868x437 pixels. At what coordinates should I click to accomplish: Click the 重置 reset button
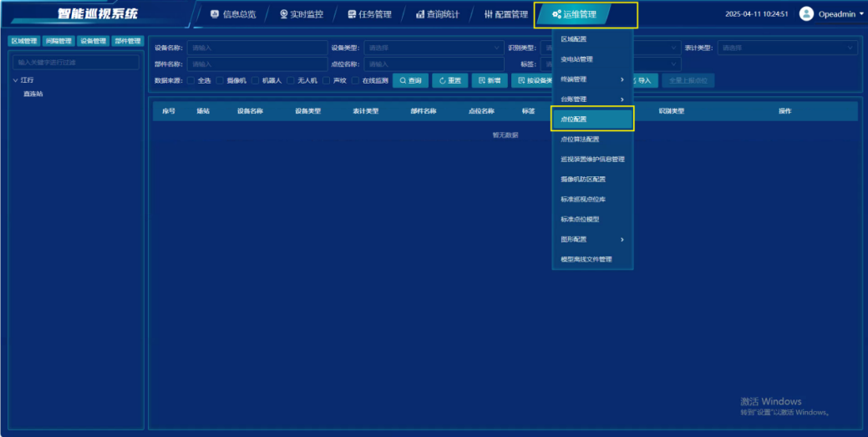(x=450, y=81)
